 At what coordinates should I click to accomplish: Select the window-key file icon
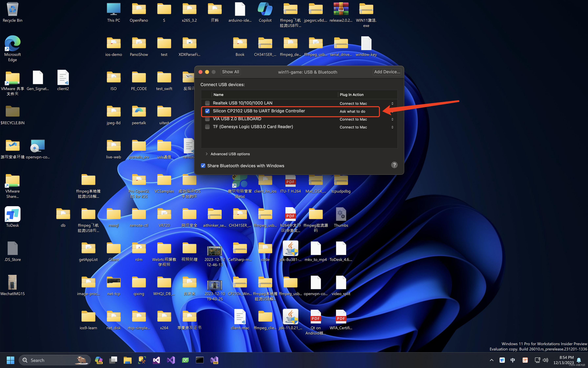(x=366, y=46)
